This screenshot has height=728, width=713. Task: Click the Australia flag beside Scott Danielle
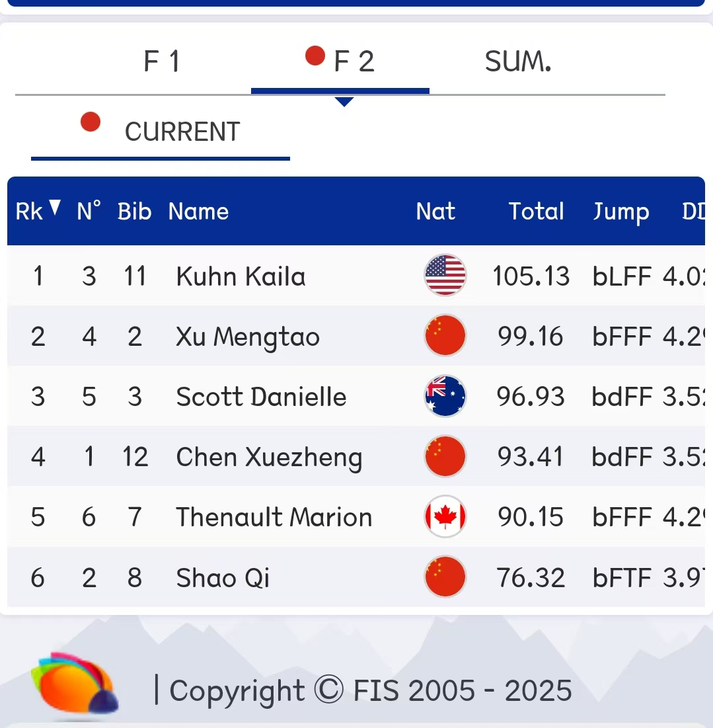[445, 396]
